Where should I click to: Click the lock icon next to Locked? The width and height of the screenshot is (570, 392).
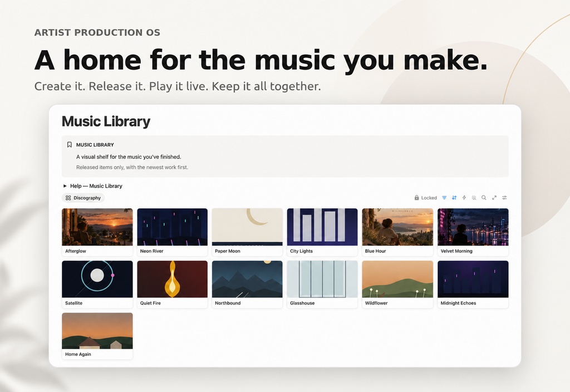point(416,198)
